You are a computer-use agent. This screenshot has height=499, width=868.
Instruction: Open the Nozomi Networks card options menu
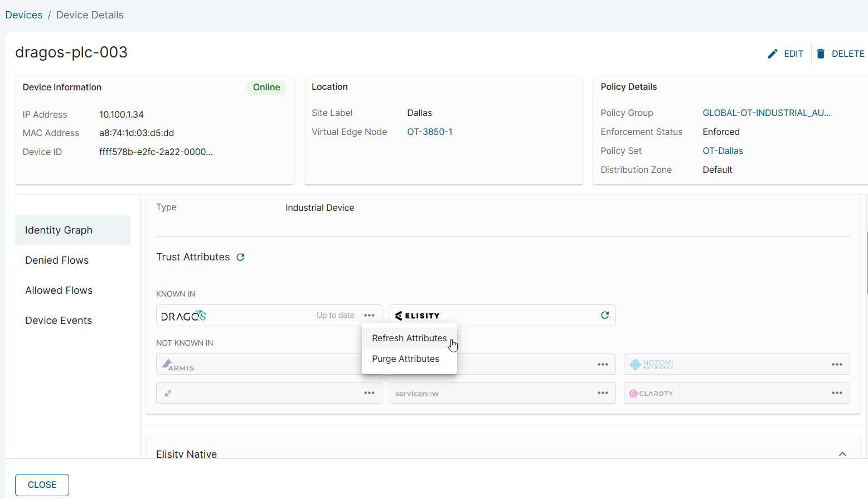coord(837,364)
